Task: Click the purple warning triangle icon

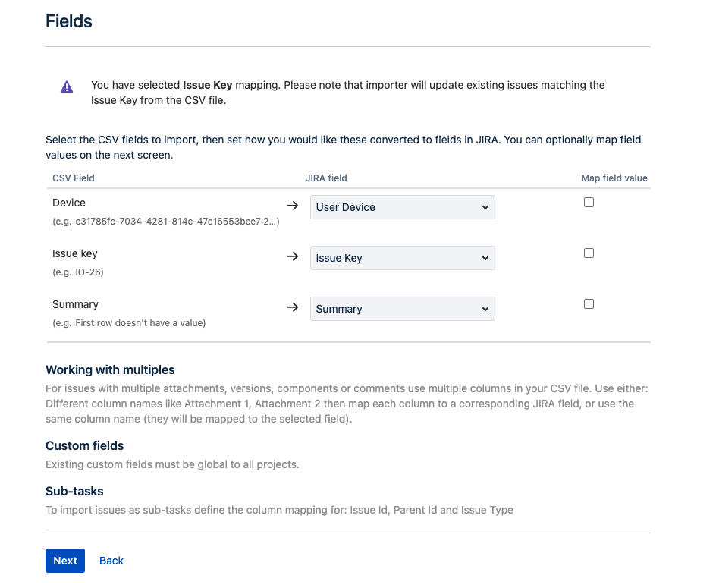Action: (x=68, y=86)
